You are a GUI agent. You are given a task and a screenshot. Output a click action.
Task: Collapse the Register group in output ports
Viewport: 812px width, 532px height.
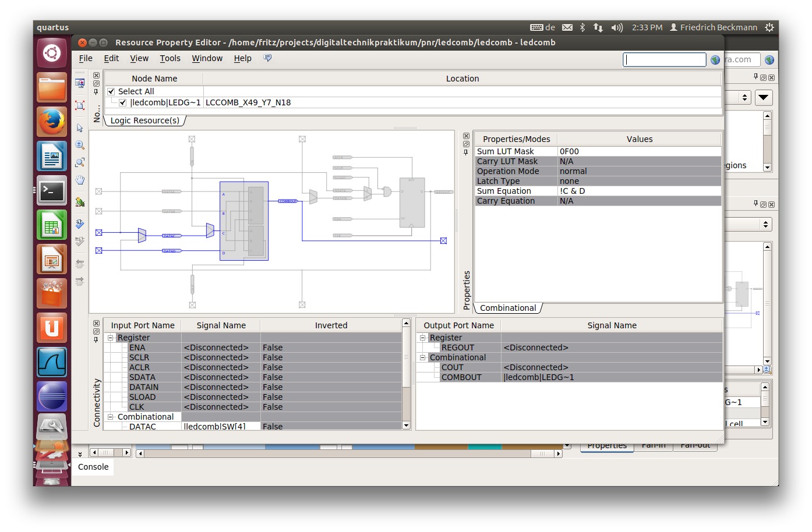423,338
